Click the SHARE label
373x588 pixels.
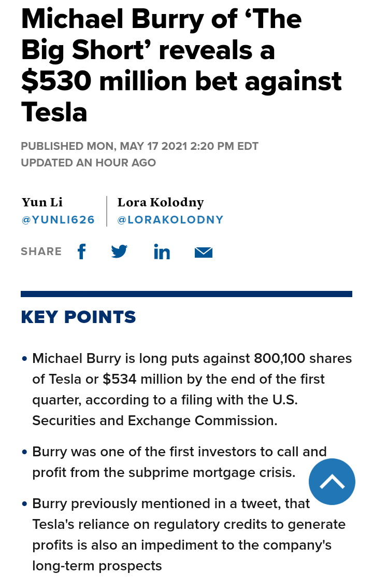41,252
